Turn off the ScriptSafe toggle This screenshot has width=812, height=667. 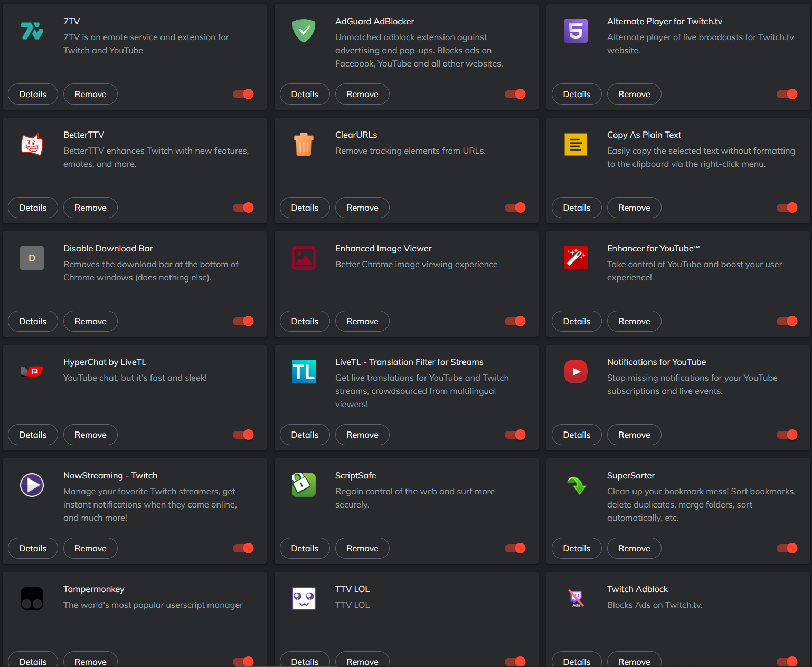515,548
